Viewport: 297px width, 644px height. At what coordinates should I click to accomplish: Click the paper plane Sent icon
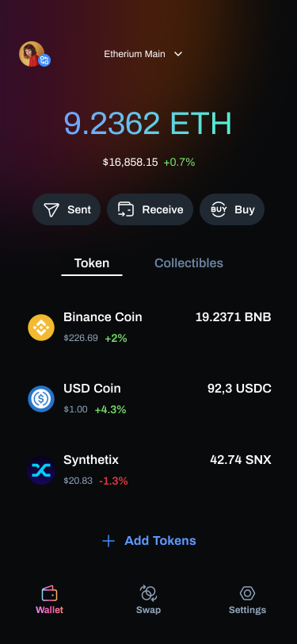coord(51,209)
